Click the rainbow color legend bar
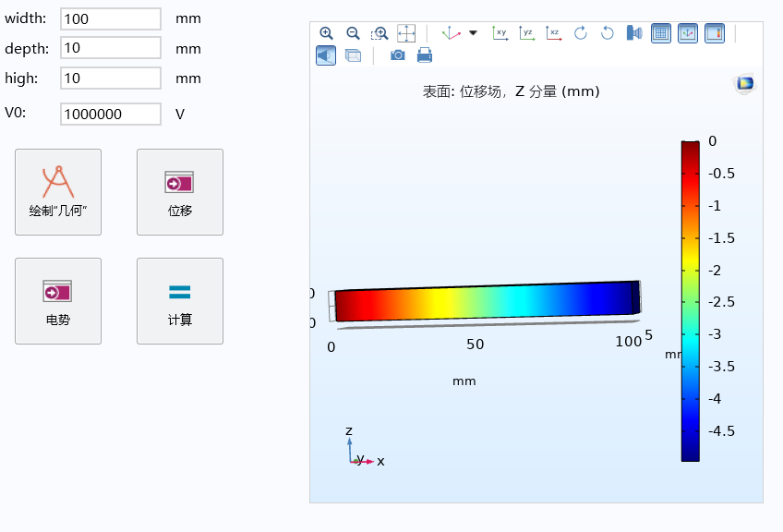Screen dimensions: 783x532 (x=690, y=300)
